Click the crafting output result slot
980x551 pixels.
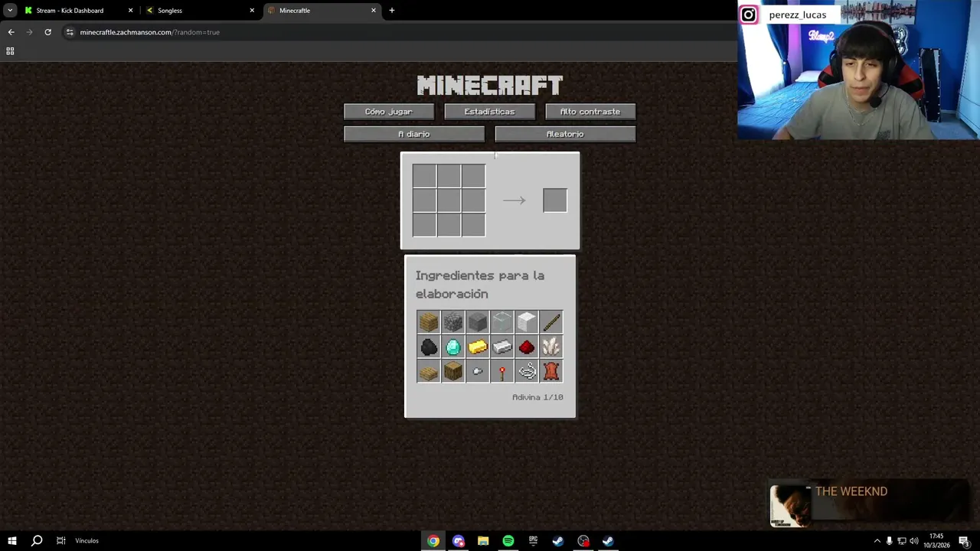(555, 201)
